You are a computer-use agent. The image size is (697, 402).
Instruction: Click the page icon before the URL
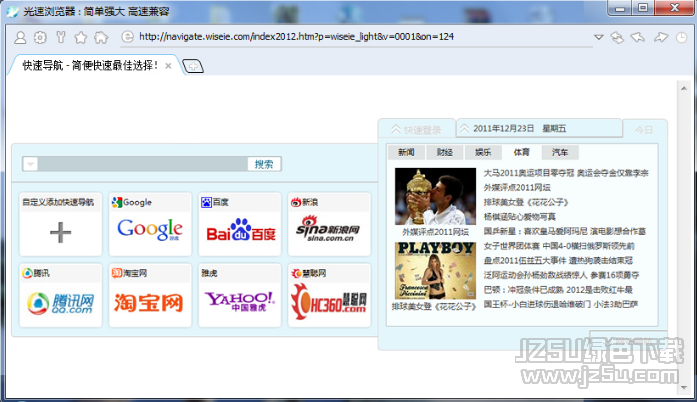[127, 37]
